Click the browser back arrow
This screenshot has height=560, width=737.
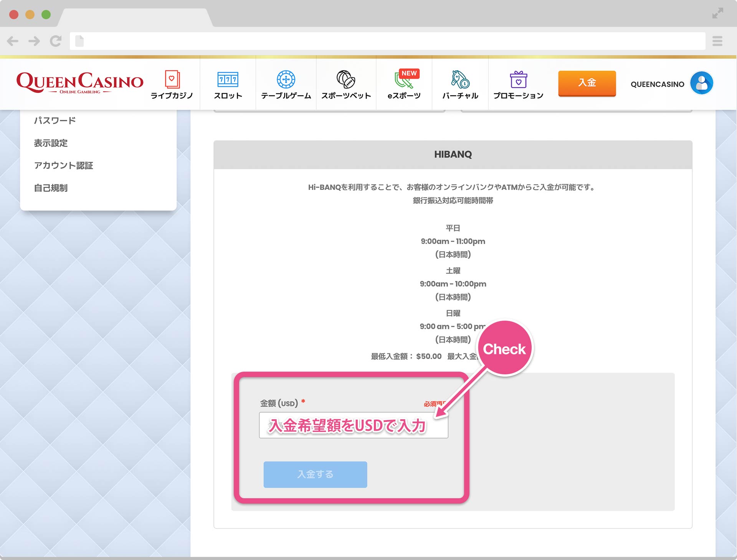[x=13, y=41]
